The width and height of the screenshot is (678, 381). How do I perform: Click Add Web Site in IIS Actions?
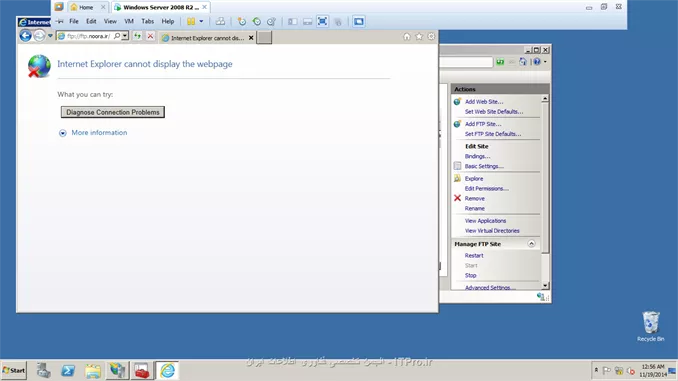coord(484,102)
